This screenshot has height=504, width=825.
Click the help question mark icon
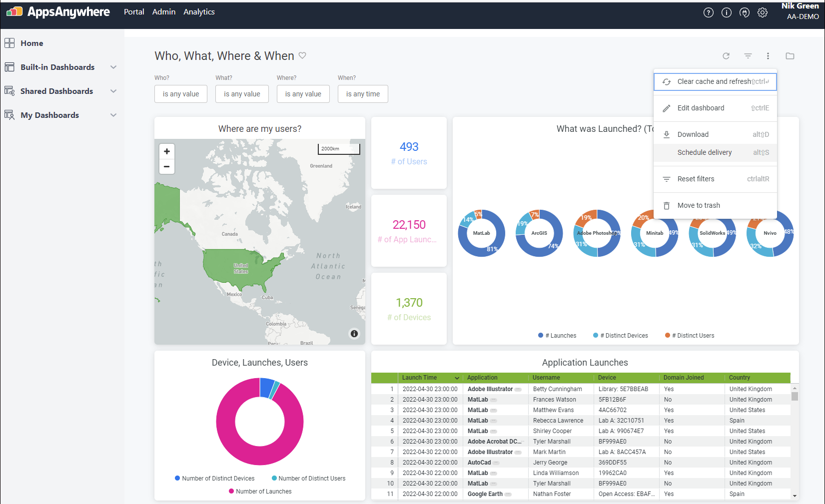(708, 13)
